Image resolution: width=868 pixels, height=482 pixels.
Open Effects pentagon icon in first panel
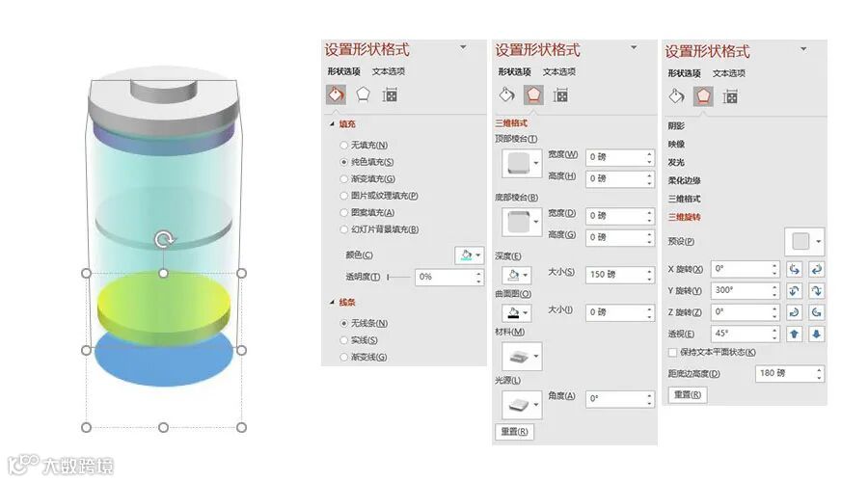pos(364,94)
